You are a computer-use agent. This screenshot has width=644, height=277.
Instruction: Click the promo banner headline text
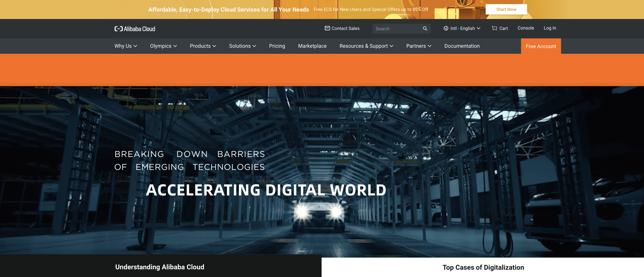tap(229, 10)
